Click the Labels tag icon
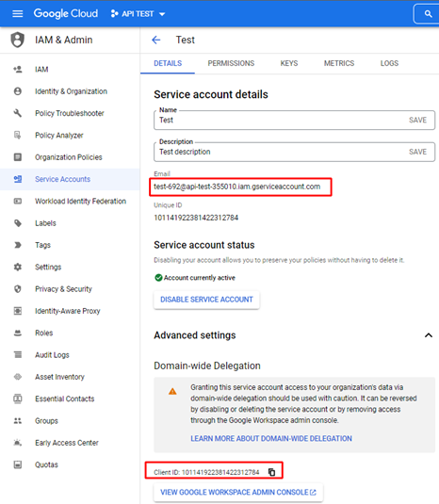This screenshot has height=504, width=439. click(18, 223)
